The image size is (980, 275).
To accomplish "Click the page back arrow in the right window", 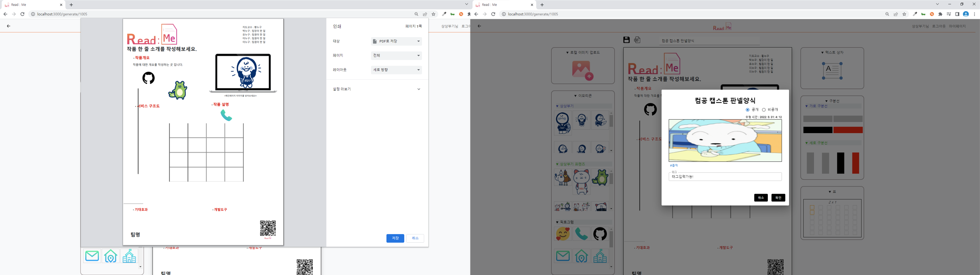I will point(479,26).
